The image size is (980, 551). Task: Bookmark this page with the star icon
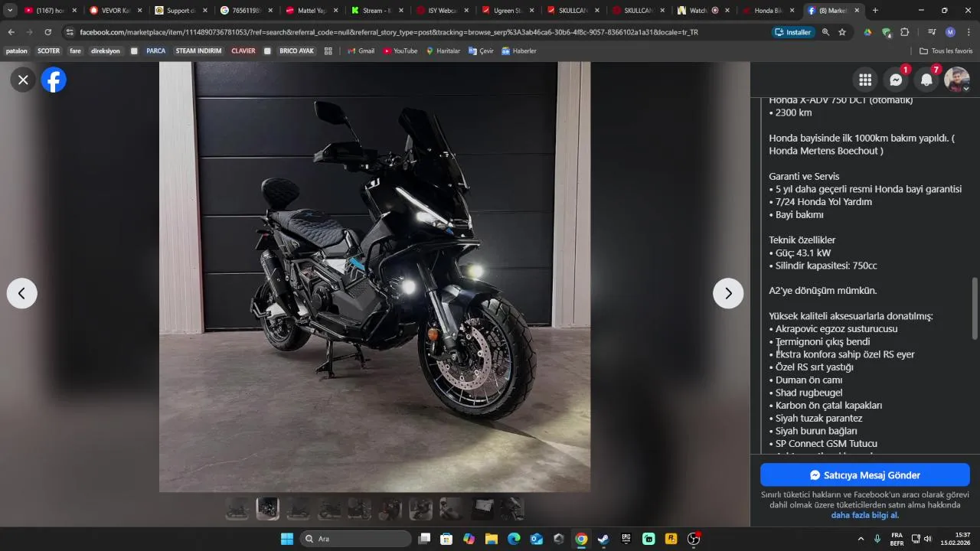[842, 32]
